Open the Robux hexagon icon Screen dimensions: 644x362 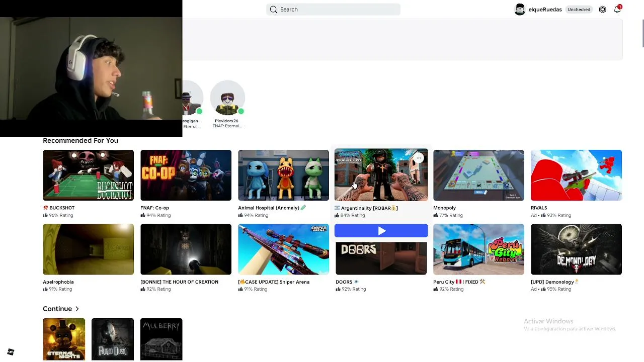point(602,10)
